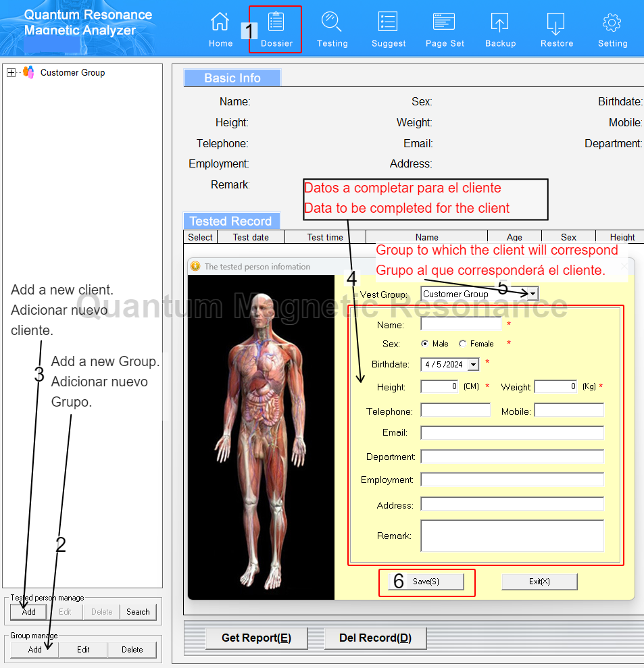This screenshot has width=644, height=668.
Task: Click the Address input field
Action: 512,504
